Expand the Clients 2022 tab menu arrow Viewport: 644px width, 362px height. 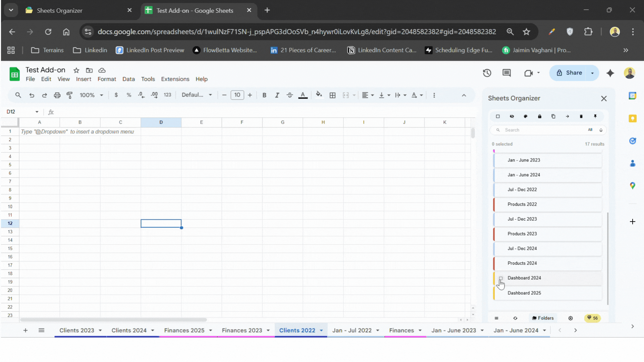point(321,330)
